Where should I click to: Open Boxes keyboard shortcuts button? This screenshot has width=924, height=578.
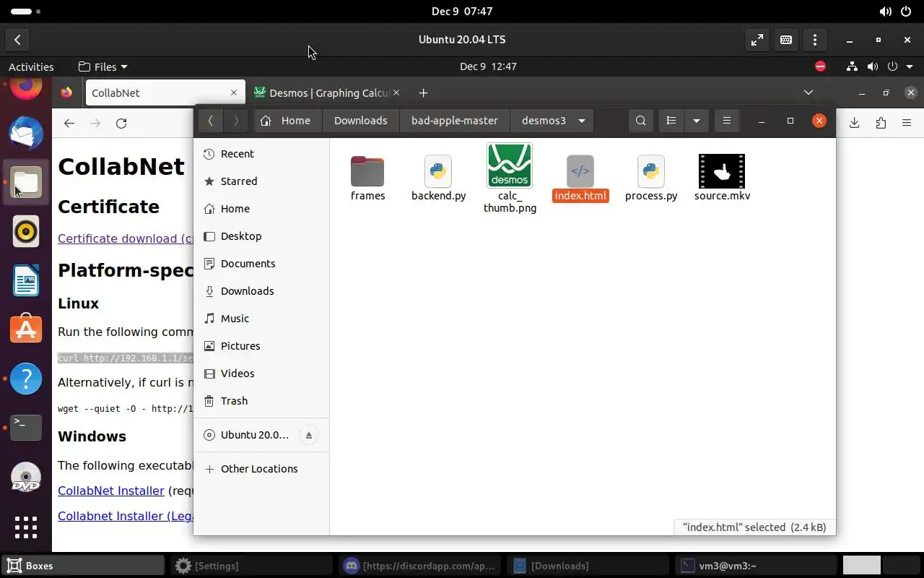pyautogui.click(x=786, y=40)
